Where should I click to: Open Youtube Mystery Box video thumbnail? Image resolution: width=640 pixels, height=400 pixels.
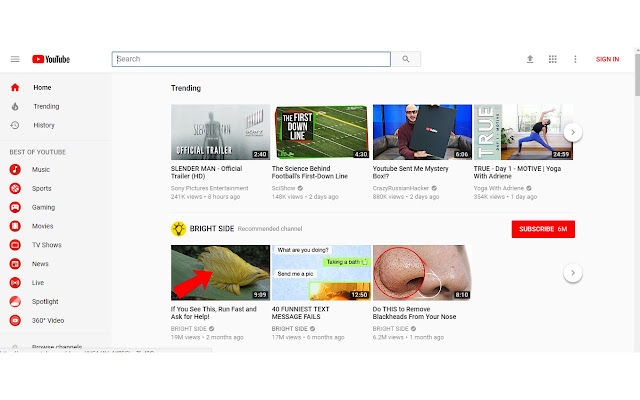pos(422,132)
